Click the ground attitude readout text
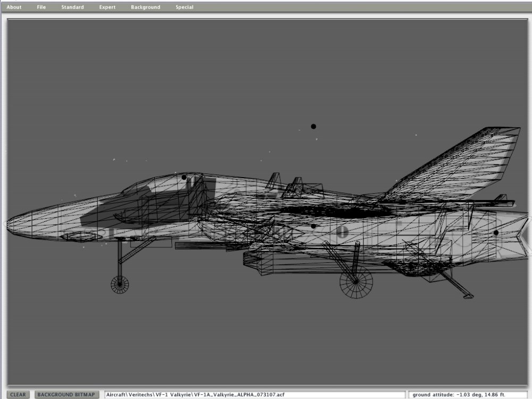Screen dimensions: 532x399 pyautogui.click(x=459, y=395)
